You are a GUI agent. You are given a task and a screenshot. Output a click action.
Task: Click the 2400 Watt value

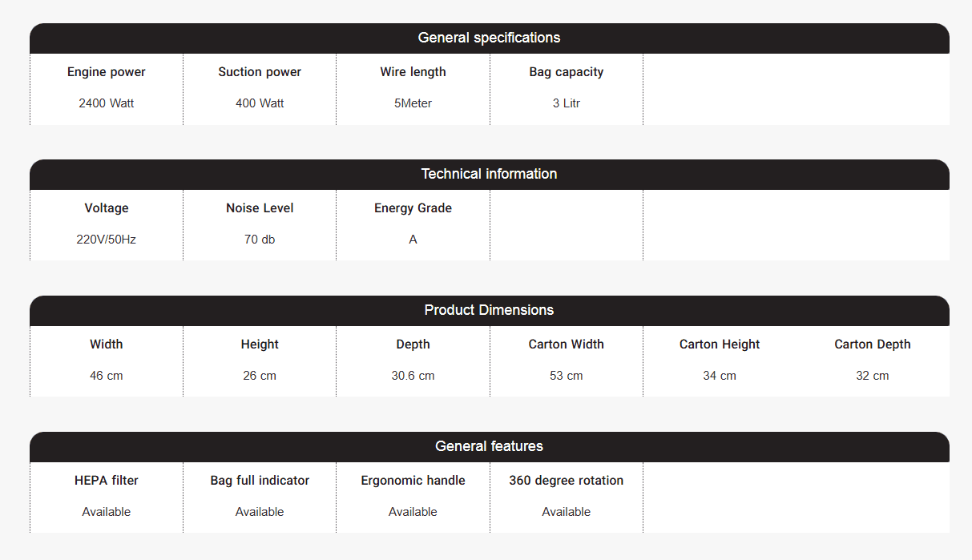click(x=107, y=103)
